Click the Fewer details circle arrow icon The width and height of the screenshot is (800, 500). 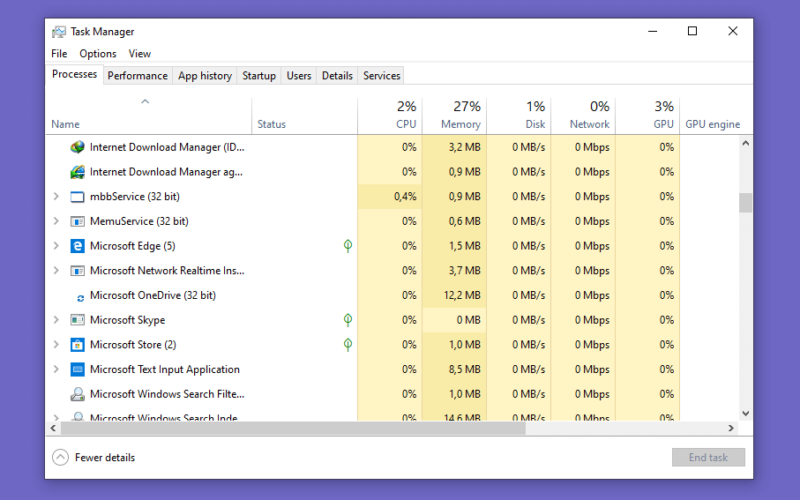tap(60, 457)
